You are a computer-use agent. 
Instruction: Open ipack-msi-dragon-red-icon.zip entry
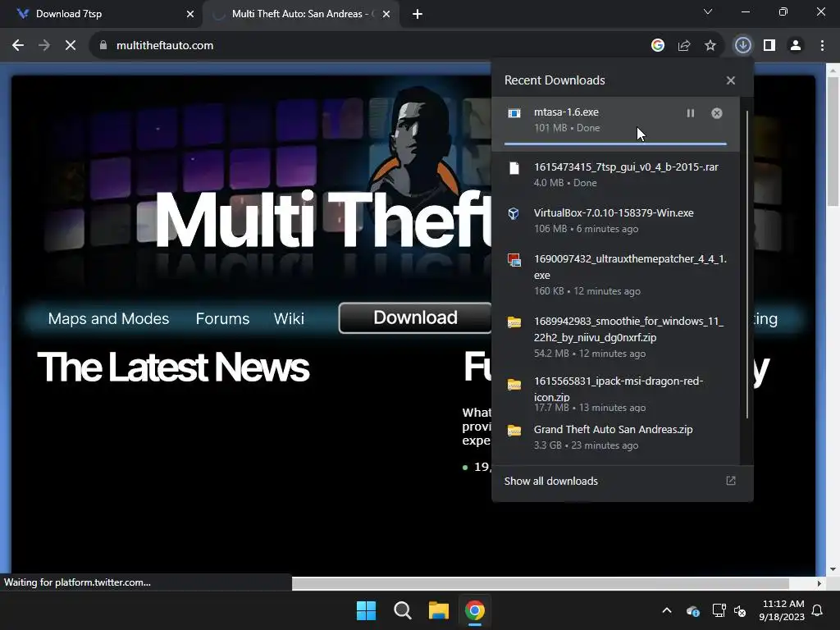point(615,394)
